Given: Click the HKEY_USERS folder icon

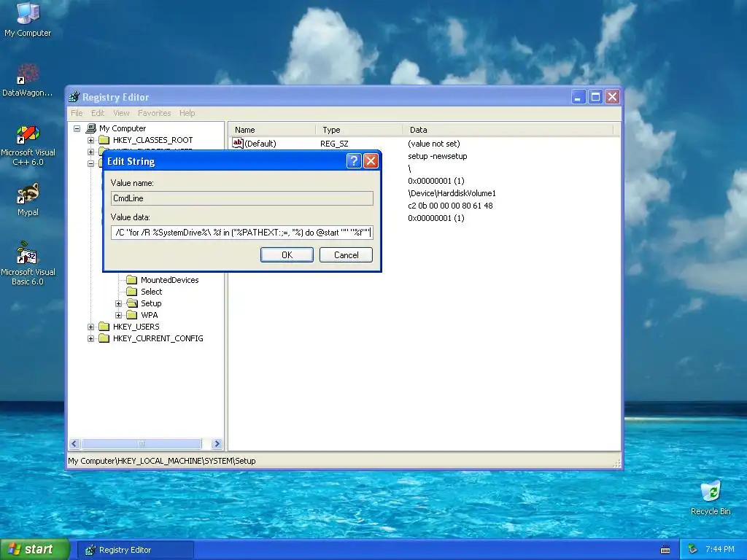Looking at the screenshot, I should pos(104,327).
